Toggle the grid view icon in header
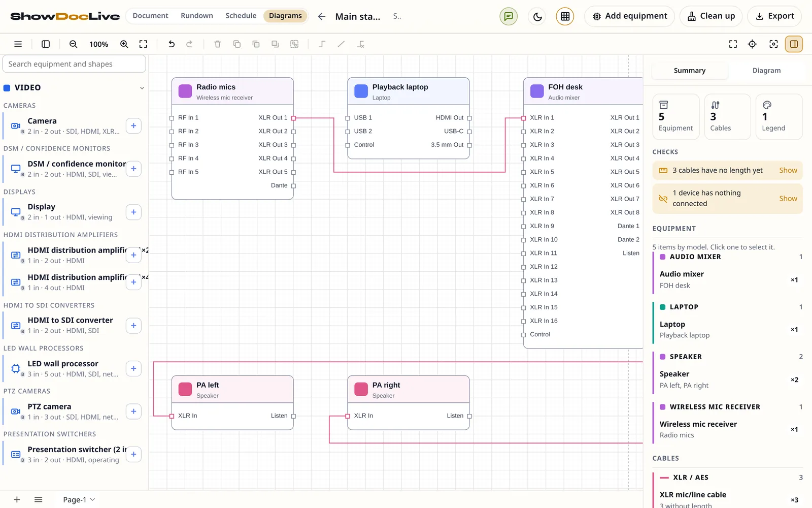812x508 pixels. (x=565, y=17)
